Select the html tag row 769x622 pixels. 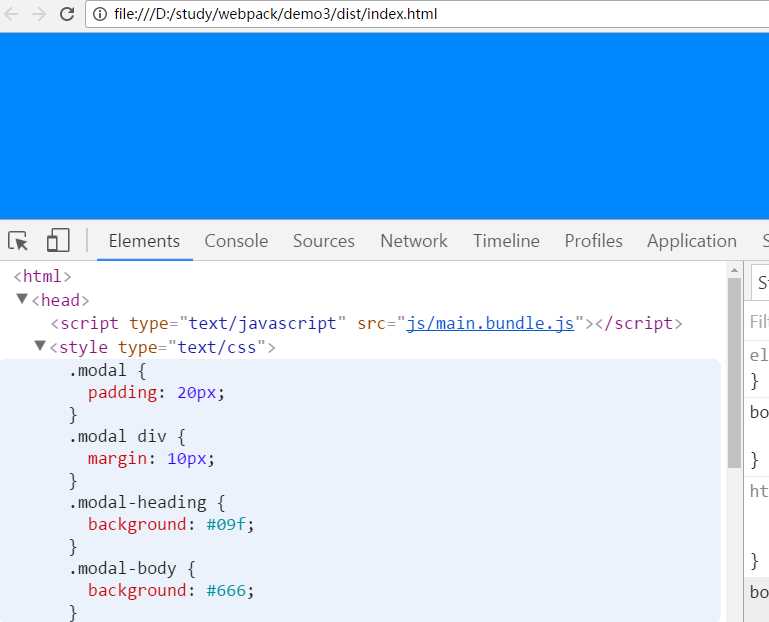[42, 276]
